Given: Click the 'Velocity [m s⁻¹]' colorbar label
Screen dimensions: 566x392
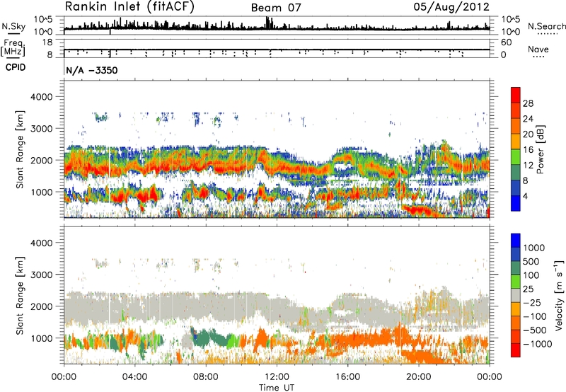Looking at the screenshot, I should (x=559, y=295).
